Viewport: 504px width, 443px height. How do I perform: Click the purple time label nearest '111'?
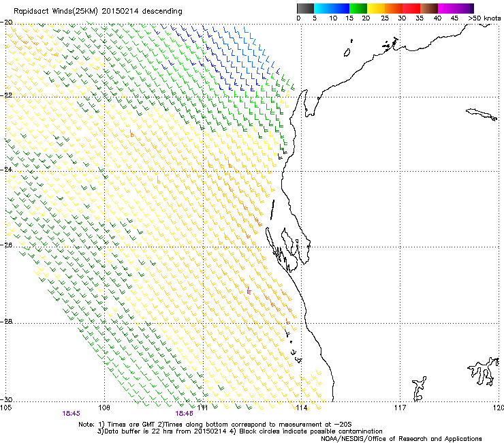184,414
